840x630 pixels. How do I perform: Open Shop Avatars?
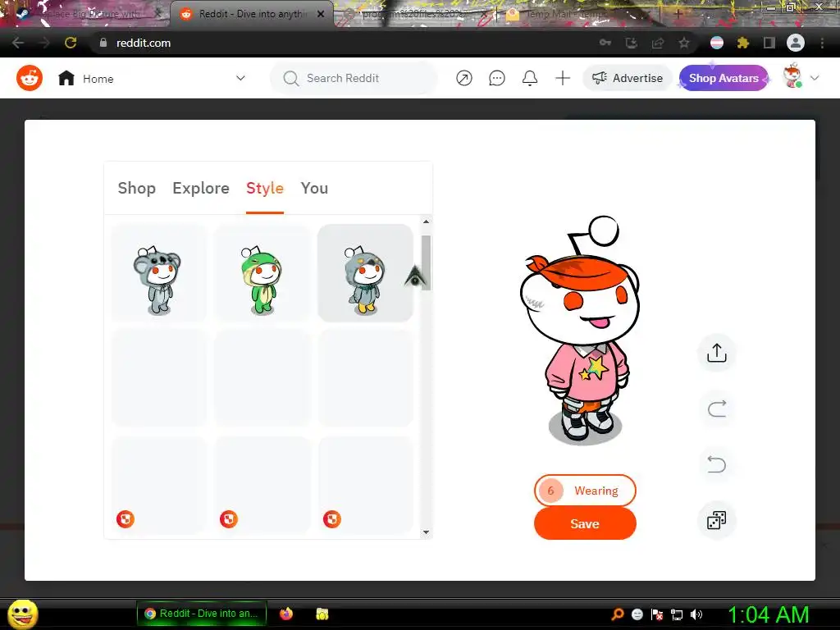(724, 78)
